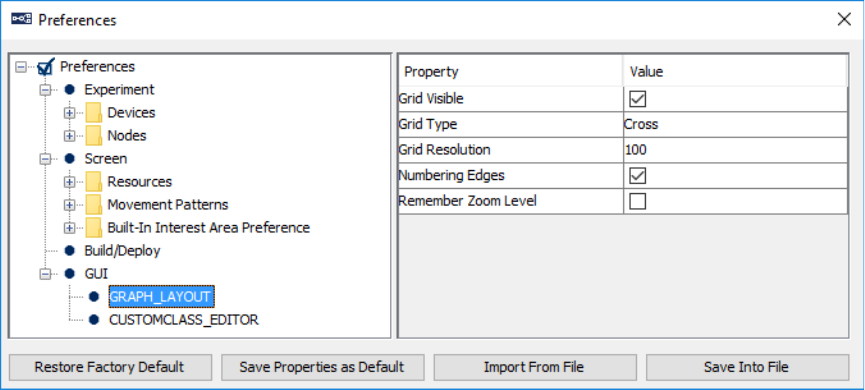Click the root Preferences checkmark icon
Viewport: 865px width, 390px height.
pyautogui.click(x=45, y=67)
